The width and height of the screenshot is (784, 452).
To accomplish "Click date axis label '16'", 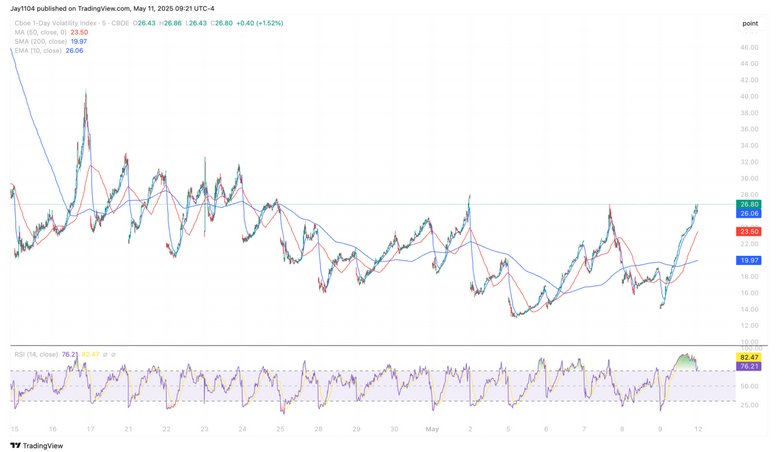I will 52,429.
